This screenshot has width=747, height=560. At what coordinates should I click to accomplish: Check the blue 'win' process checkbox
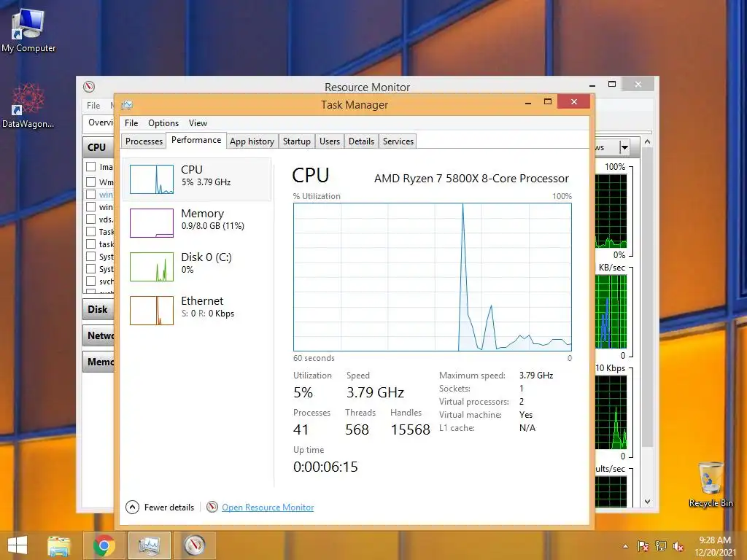(91, 194)
